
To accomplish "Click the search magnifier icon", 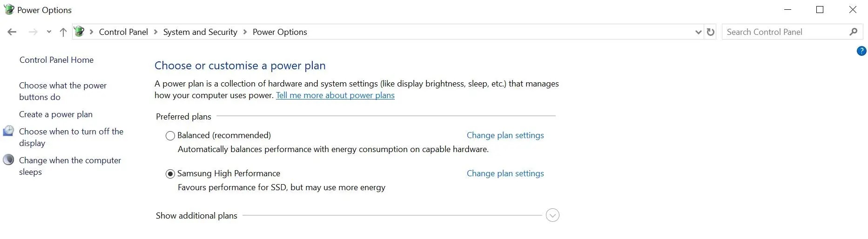I will point(853,32).
